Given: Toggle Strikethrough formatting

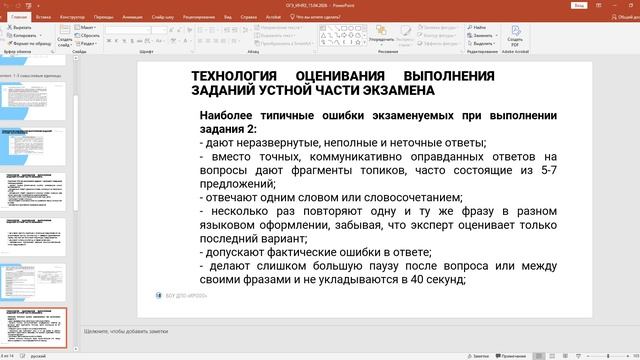Looking at the screenshot, I should point(139,41).
